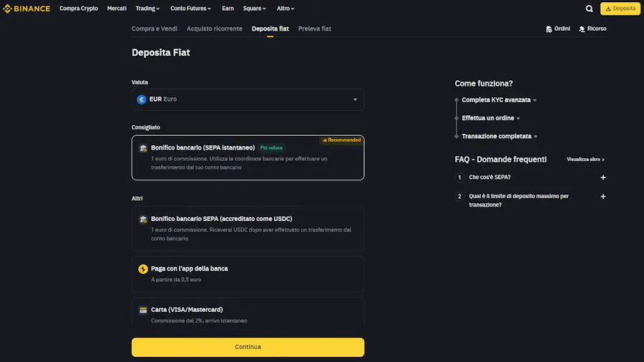Open the search magnifier icon
Screen dimensions: 644x362
click(x=589, y=9)
